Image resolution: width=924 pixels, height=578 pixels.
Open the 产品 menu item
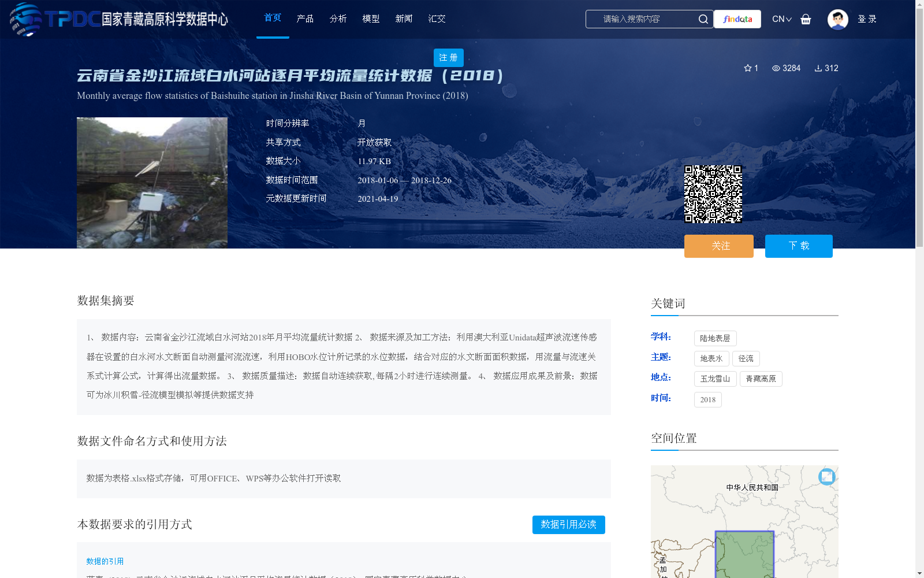(x=305, y=19)
